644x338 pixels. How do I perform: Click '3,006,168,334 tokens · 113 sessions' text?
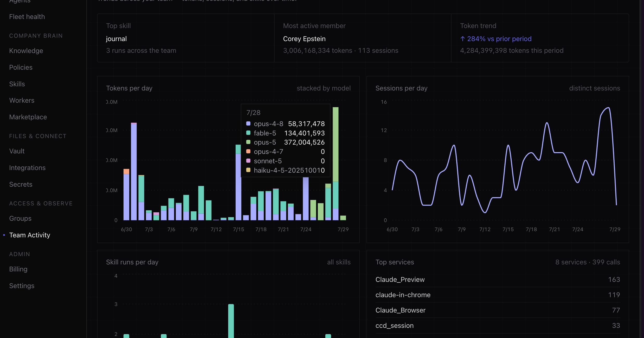coord(340,50)
